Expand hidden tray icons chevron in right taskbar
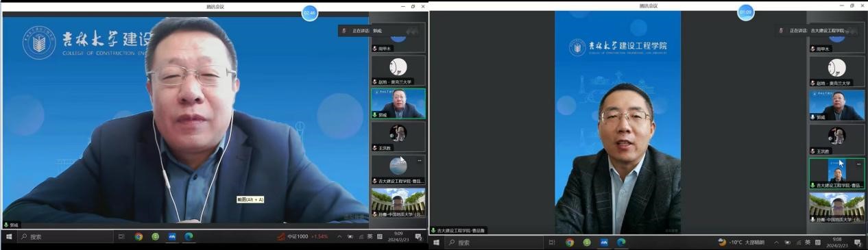868x250 pixels. tap(777, 242)
